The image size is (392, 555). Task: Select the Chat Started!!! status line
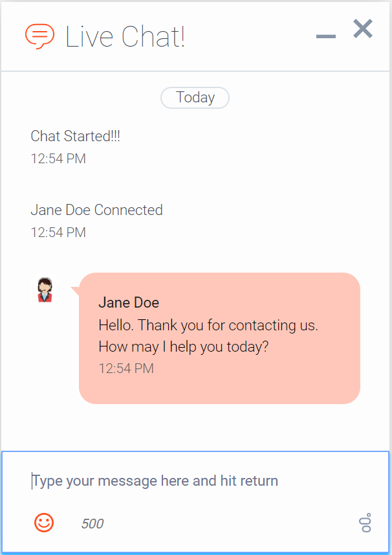pos(75,136)
